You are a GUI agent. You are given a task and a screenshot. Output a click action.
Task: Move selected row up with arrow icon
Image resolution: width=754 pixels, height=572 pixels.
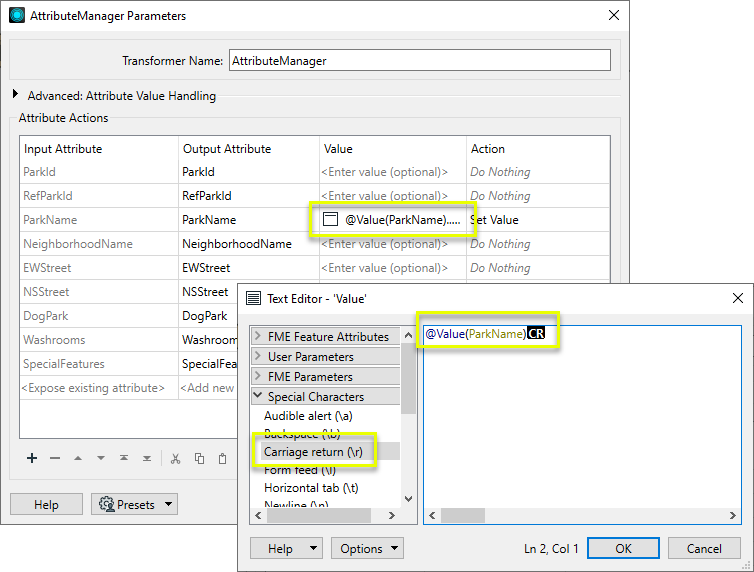tap(78, 458)
